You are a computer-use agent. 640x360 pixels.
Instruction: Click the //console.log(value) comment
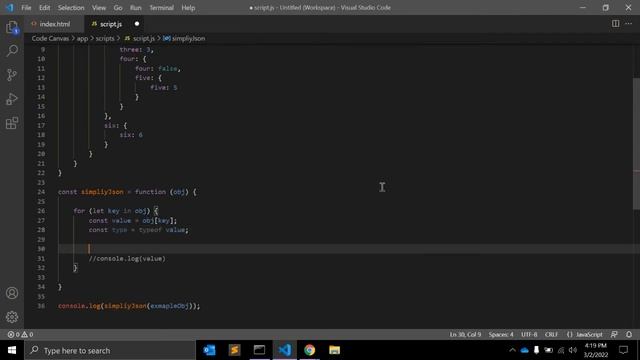click(127, 258)
